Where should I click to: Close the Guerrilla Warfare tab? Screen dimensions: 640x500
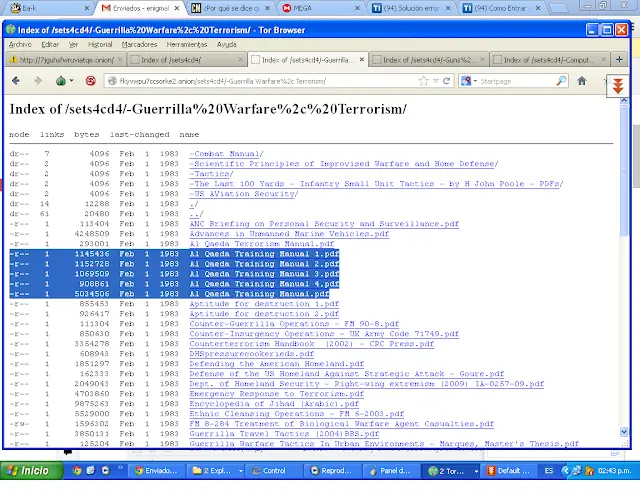point(362,60)
